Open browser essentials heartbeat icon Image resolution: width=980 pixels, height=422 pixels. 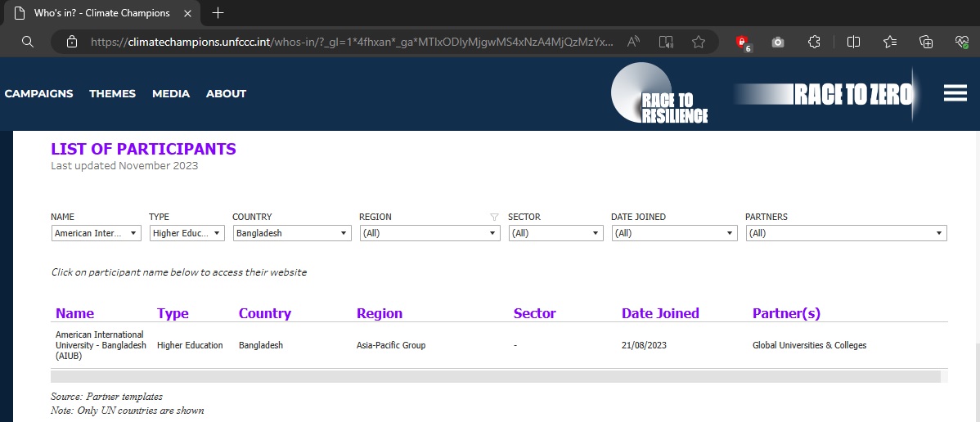click(962, 42)
